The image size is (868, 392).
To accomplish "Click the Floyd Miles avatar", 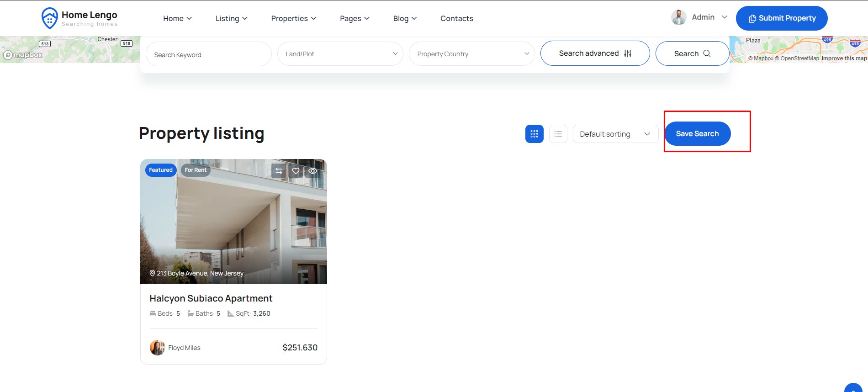I will point(157,348).
